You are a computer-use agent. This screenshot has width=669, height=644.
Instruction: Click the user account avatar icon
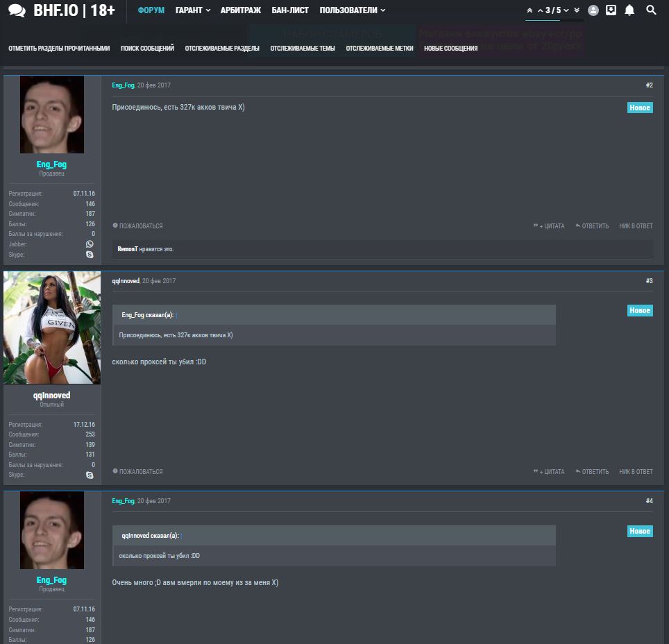[593, 10]
